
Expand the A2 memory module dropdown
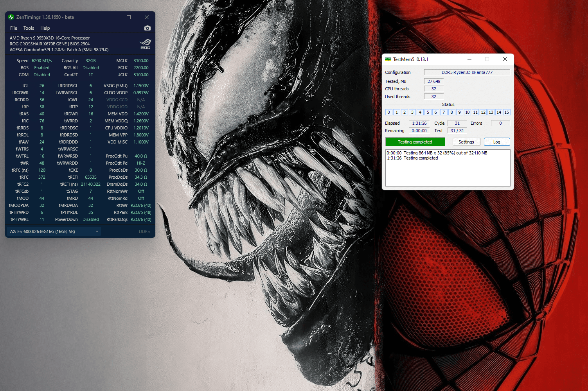54,231
